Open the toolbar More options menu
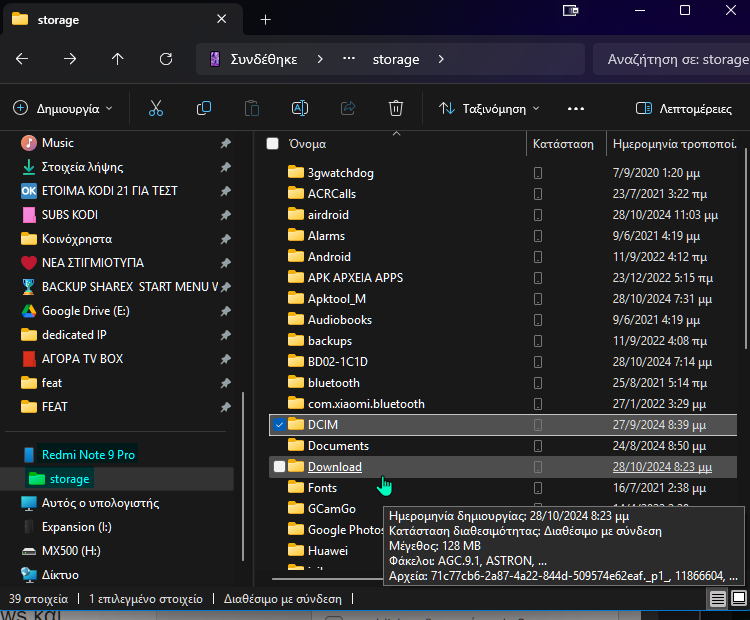The image size is (750, 620). [x=576, y=109]
